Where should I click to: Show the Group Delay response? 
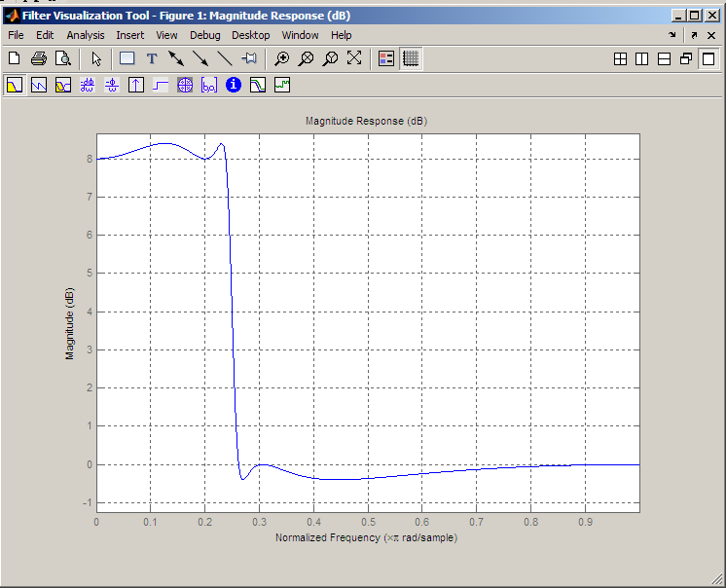(x=88, y=85)
